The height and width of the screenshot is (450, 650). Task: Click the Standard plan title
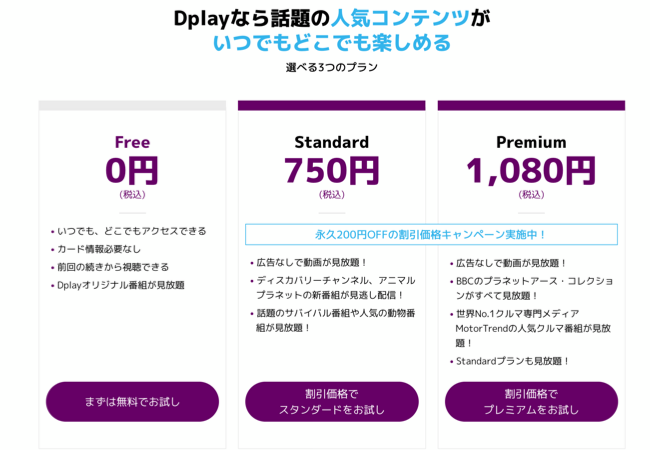pyautogui.click(x=332, y=142)
